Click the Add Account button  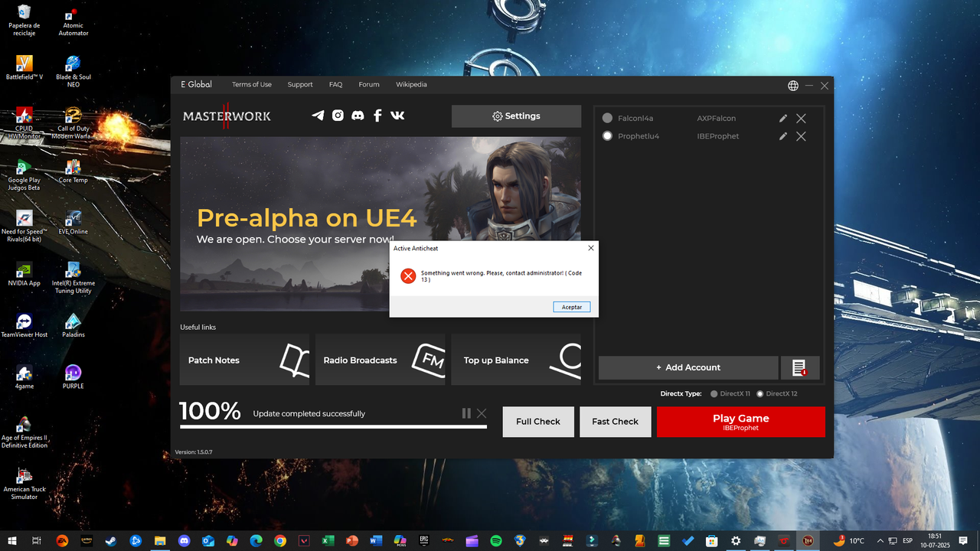coord(688,367)
